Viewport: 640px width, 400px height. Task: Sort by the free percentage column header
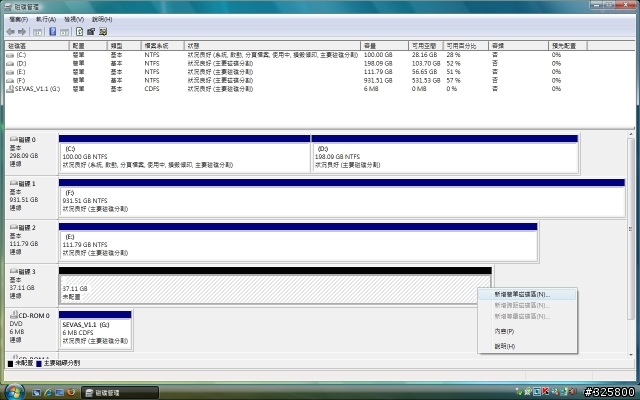[x=466, y=46]
